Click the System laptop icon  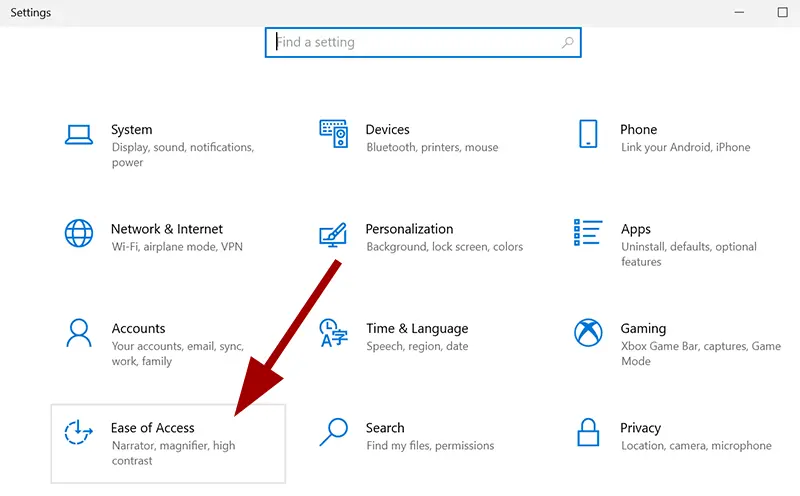click(x=79, y=135)
